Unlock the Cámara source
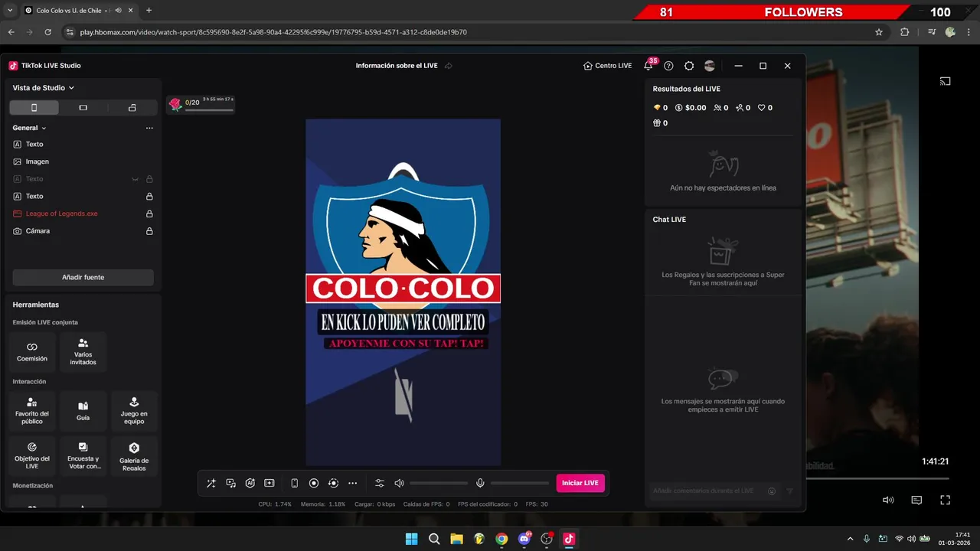This screenshot has height=551, width=980. point(149,231)
